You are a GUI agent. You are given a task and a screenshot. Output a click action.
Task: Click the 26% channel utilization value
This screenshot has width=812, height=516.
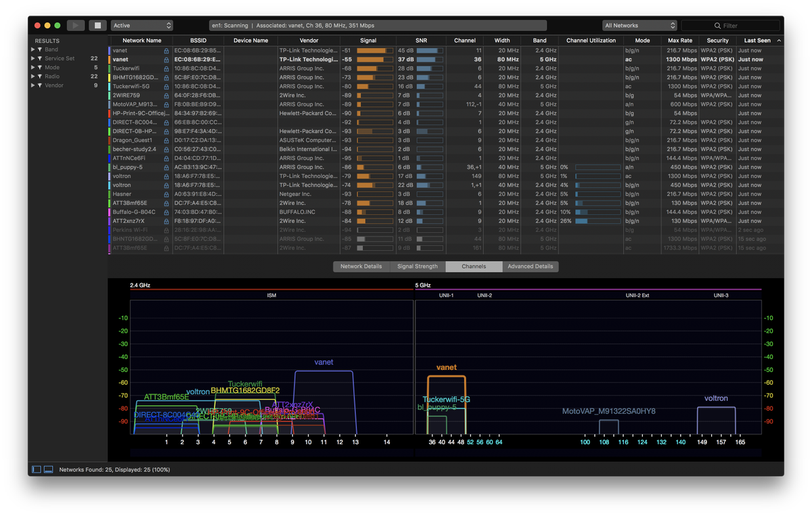pos(566,220)
